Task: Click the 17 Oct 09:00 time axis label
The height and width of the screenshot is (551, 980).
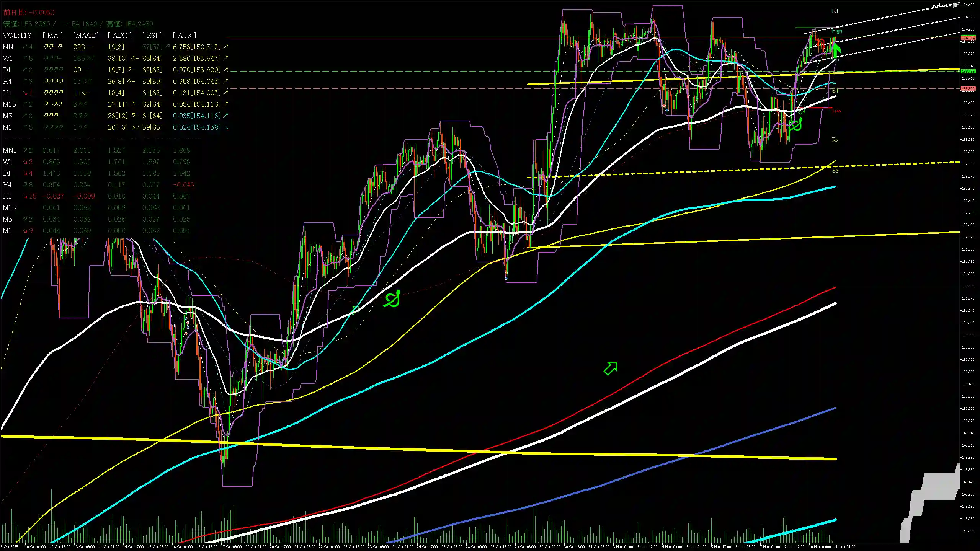Action: point(232,547)
